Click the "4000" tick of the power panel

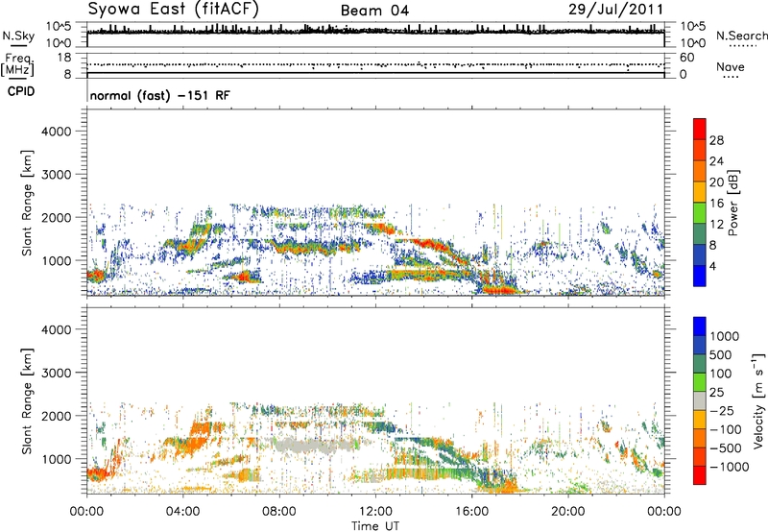point(56,132)
